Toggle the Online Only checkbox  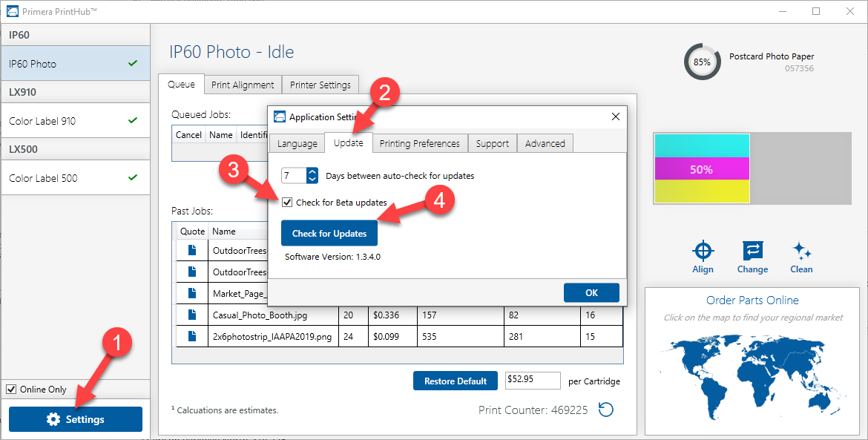pyautogui.click(x=11, y=389)
